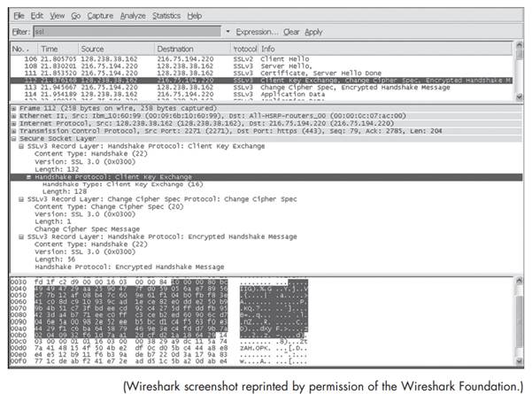Select Content Type: Change Cipher Spec (20)
The height and width of the screenshot is (394, 532).
[109, 206]
